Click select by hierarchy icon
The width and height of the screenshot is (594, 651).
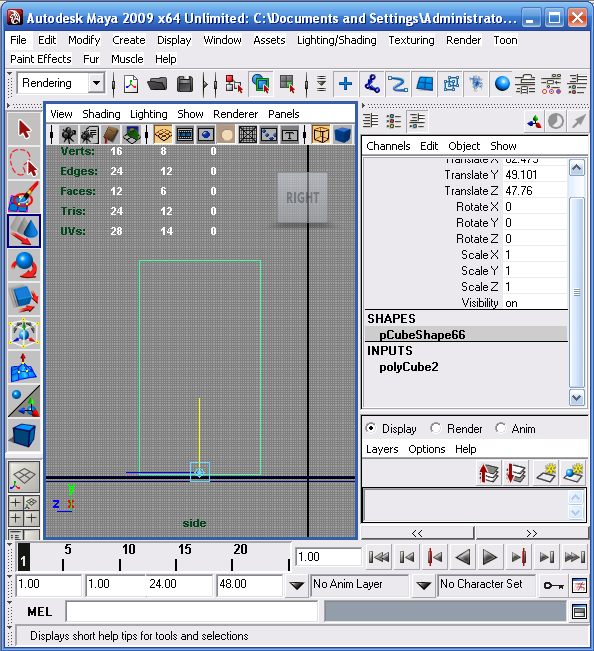[234, 84]
